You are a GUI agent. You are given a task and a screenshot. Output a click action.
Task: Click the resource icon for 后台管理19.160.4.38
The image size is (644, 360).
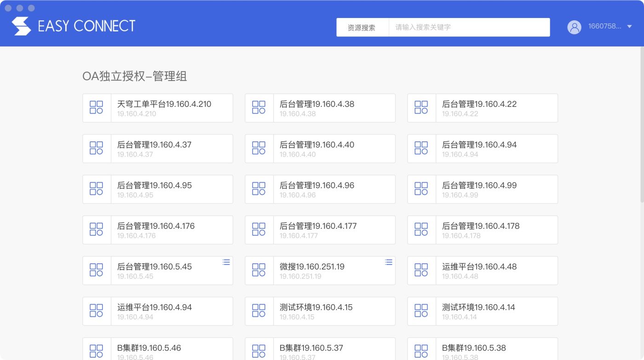tap(259, 108)
